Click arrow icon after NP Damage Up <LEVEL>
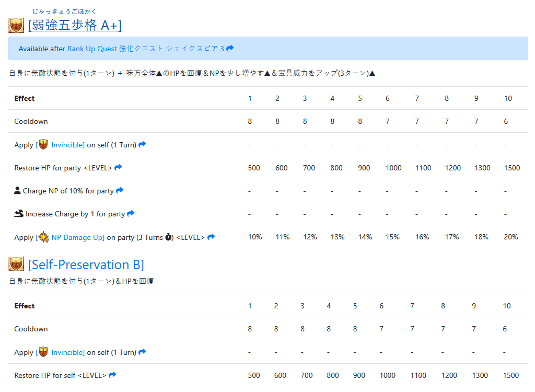 pyautogui.click(x=211, y=237)
